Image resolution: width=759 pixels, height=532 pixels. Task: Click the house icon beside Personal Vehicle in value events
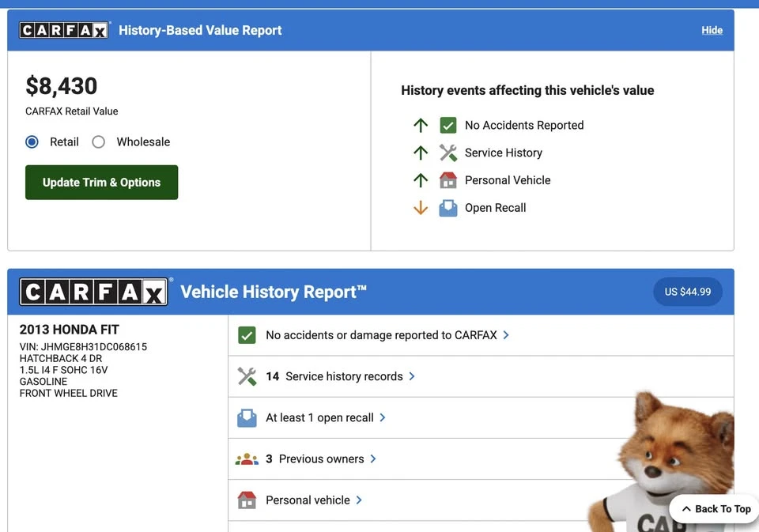(447, 180)
